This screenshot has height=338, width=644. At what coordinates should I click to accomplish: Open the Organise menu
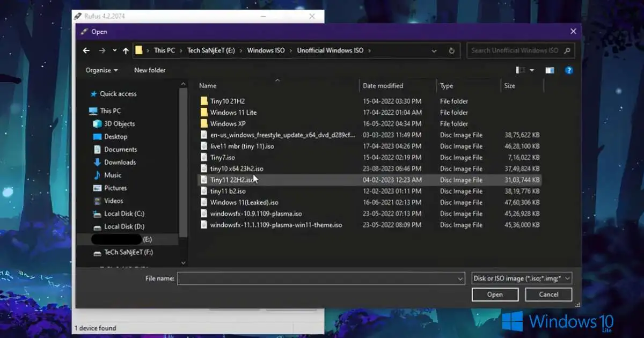click(x=101, y=70)
